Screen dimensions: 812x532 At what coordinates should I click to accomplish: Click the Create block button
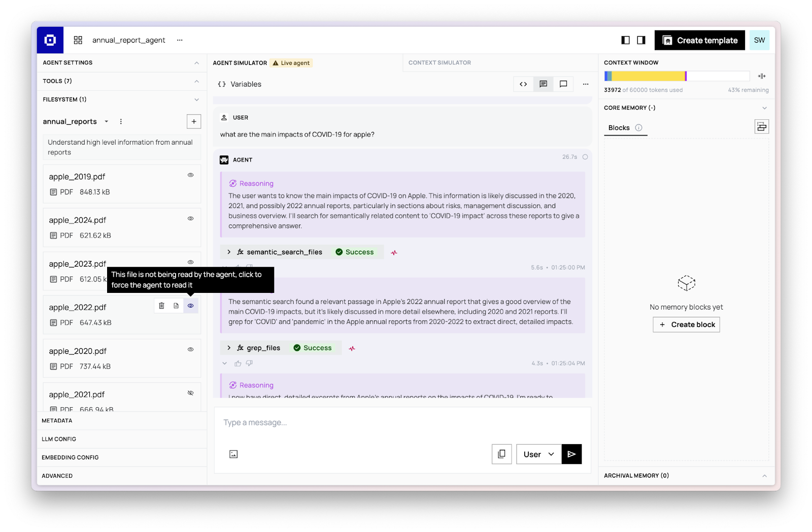(686, 325)
